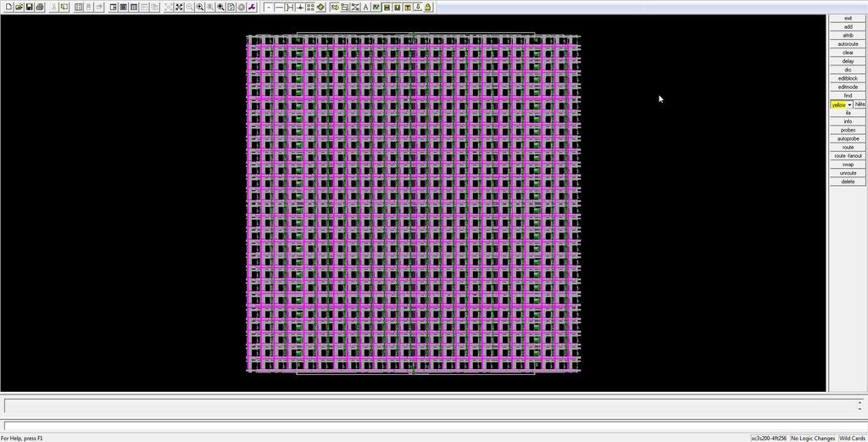
Task: Click the route -fanout button
Action: [848, 155]
